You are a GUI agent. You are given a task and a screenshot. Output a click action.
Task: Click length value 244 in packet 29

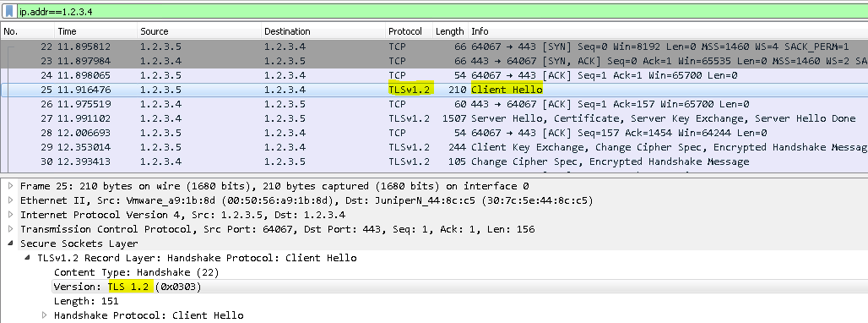[x=458, y=147]
